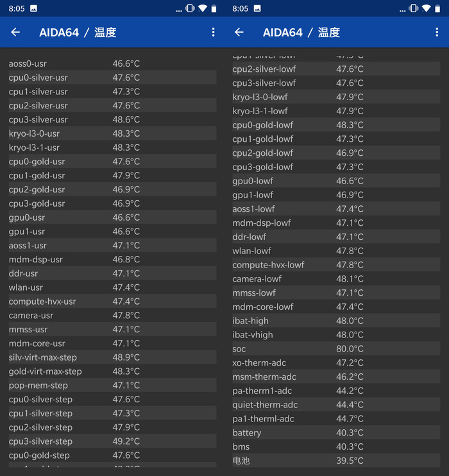Image resolution: width=449 pixels, height=476 pixels.
Task: Select the cpu3-silver-step row
Action: [112, 441]
